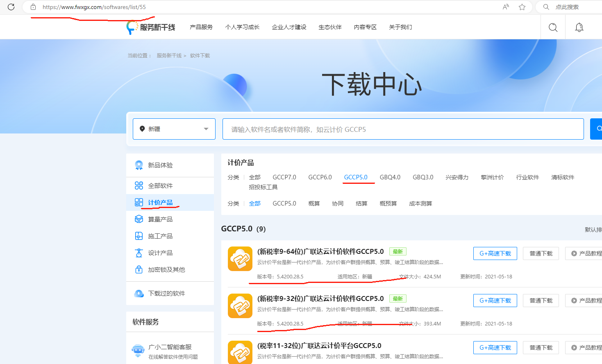Open the 生态伙伴 menu
Screen dimensions: 602x364
pyautogui.click(x=330, y=27)
